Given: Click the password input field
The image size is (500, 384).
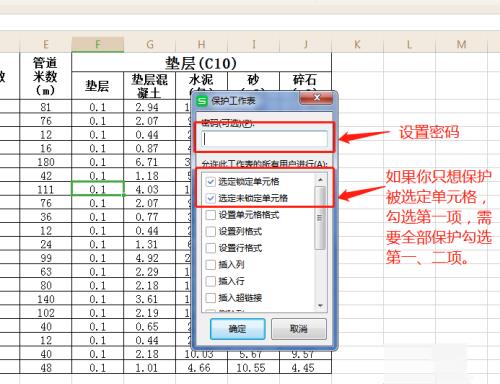Looking at the screenshot, I should point(264,139).
